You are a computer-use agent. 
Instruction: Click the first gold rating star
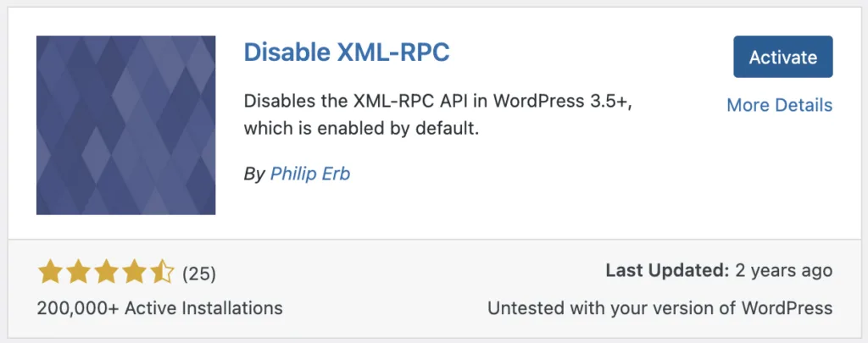[50, 273]
